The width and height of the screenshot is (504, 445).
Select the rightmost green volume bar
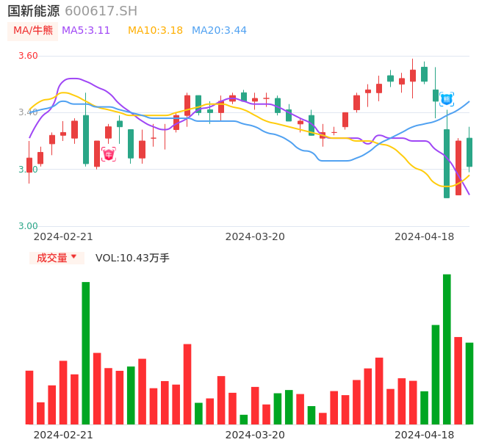point(469,383)
